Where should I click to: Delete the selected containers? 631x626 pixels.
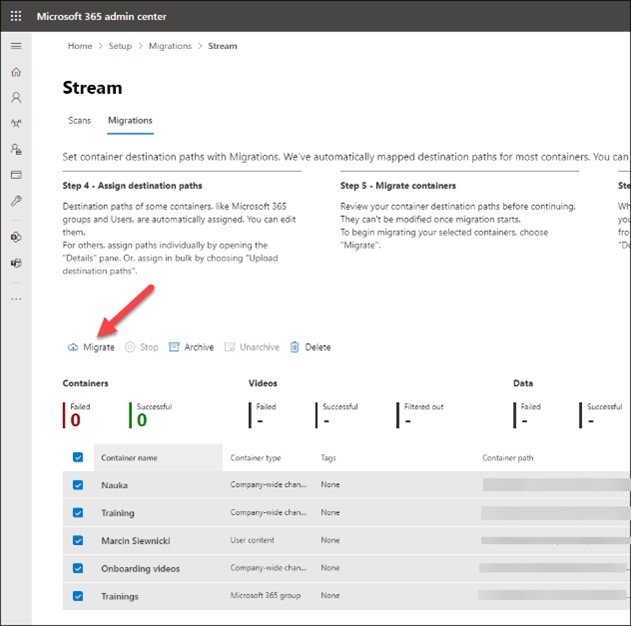point(310,347)
